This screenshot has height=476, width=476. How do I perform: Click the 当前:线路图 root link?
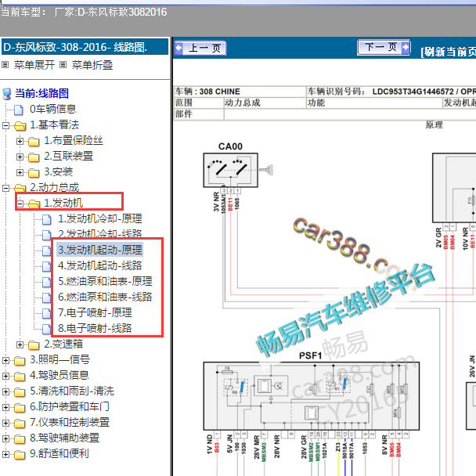[x=42, y=93]
